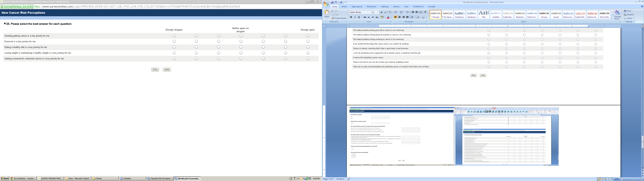Click the survey Next button in Chrome

point(167,70)
